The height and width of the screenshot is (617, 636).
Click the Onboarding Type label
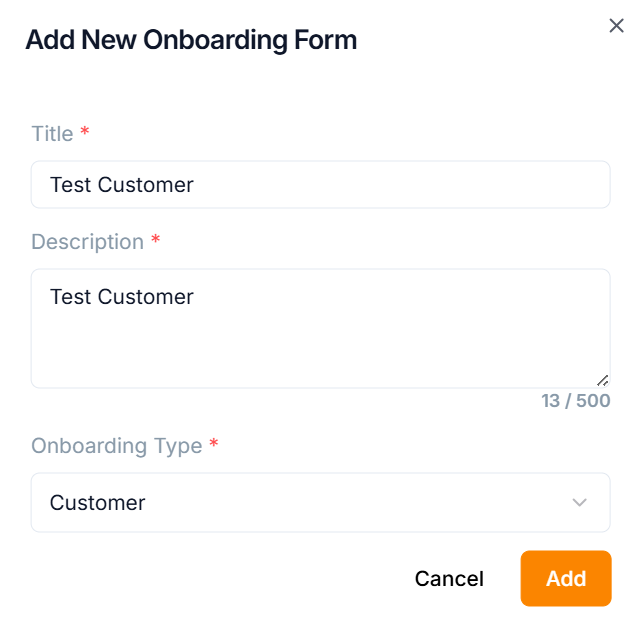pos(116,446)
